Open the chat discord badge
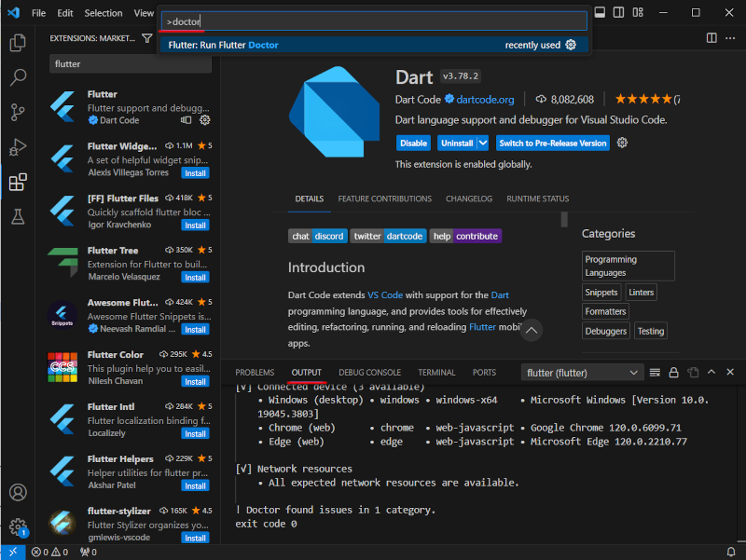Screen dimensions: 746x560 click(x=318, y=236)
